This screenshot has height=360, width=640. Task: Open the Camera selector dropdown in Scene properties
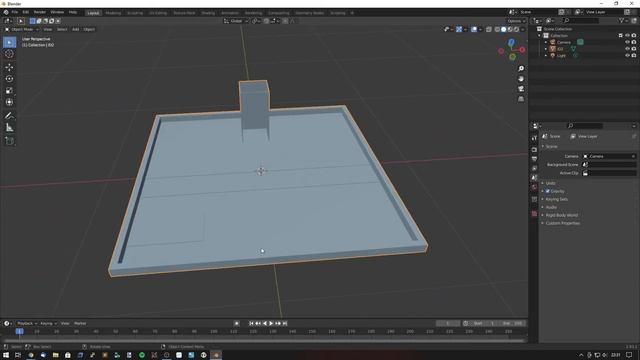tap(609, 156)
